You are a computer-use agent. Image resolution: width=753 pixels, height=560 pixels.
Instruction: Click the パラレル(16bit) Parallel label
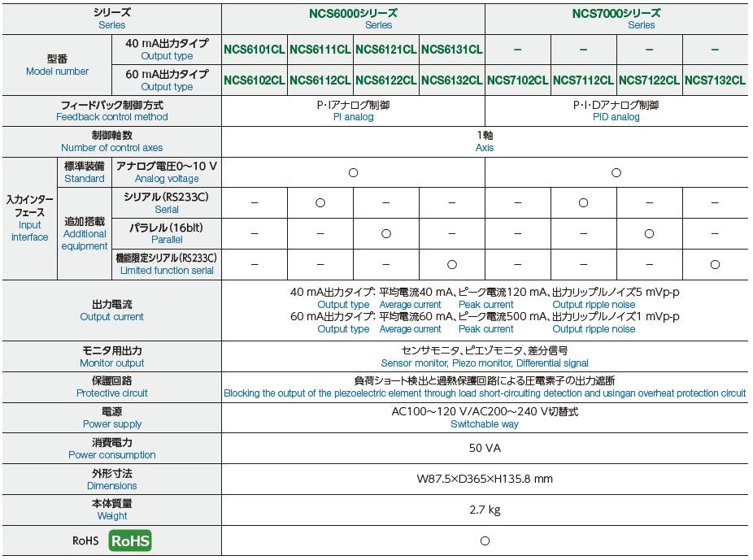(167, 234)
